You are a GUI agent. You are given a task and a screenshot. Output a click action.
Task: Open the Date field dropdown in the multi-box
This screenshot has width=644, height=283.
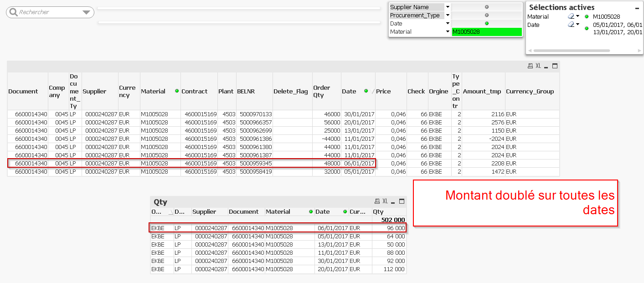pyautogui.click(x=448, y=23)
